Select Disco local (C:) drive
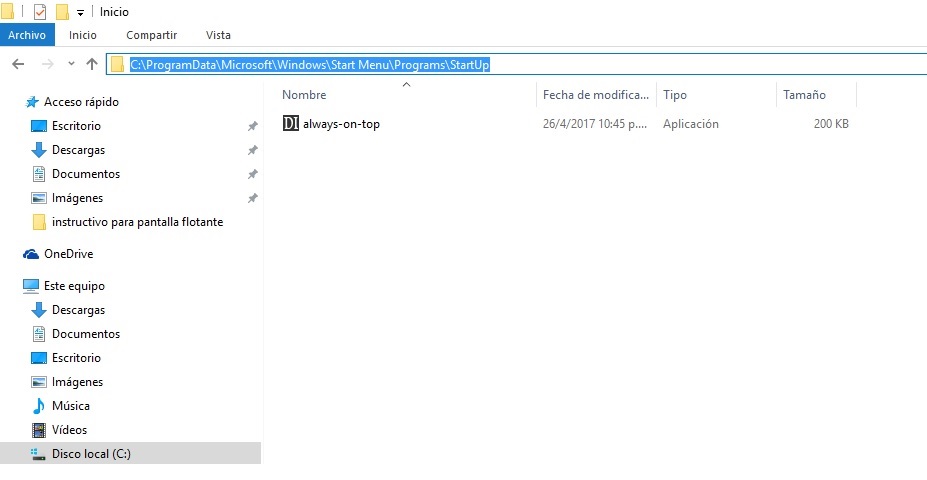Screen dimensions: 927x480 pyautogui.click(x=91, y=454)
